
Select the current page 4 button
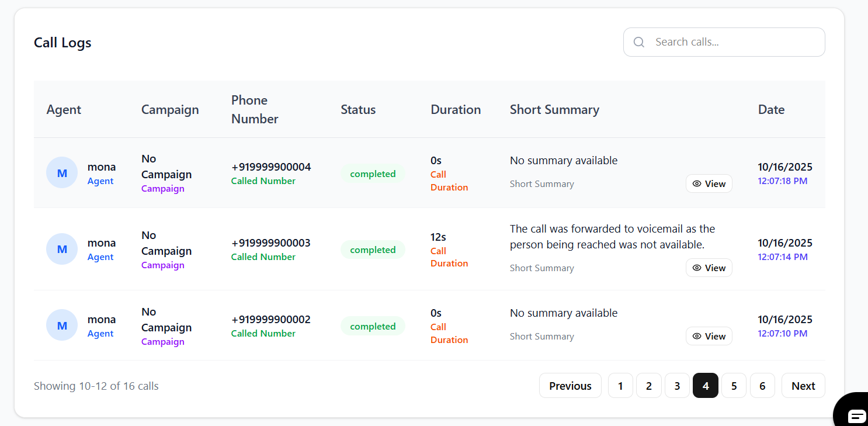(x=706, y=386)
